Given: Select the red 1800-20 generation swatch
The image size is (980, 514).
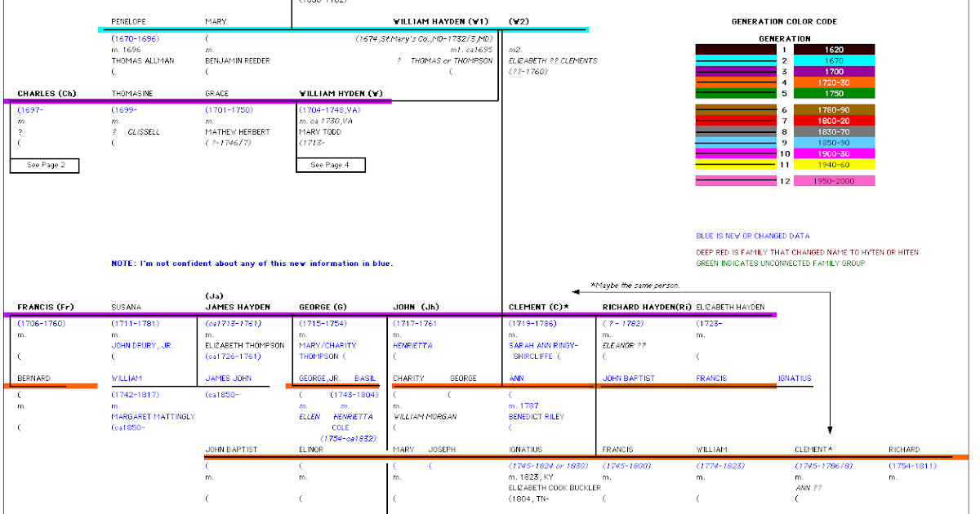Looking at the screenshot, I should tap(835, 120).
